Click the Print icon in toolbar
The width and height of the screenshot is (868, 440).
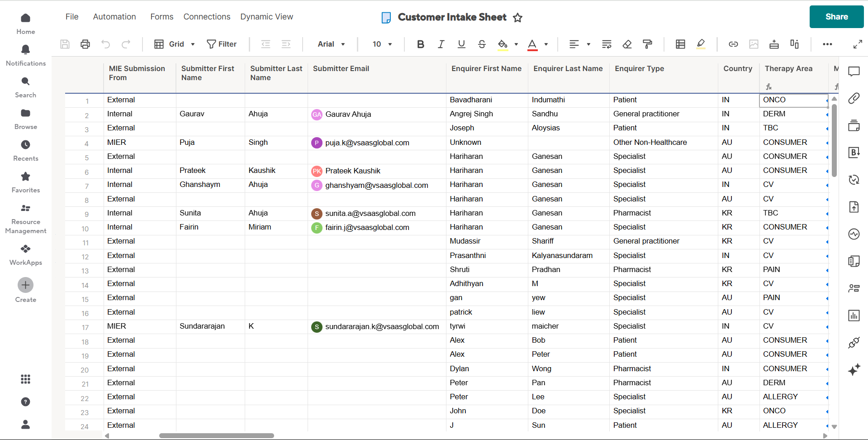point(85,44)
